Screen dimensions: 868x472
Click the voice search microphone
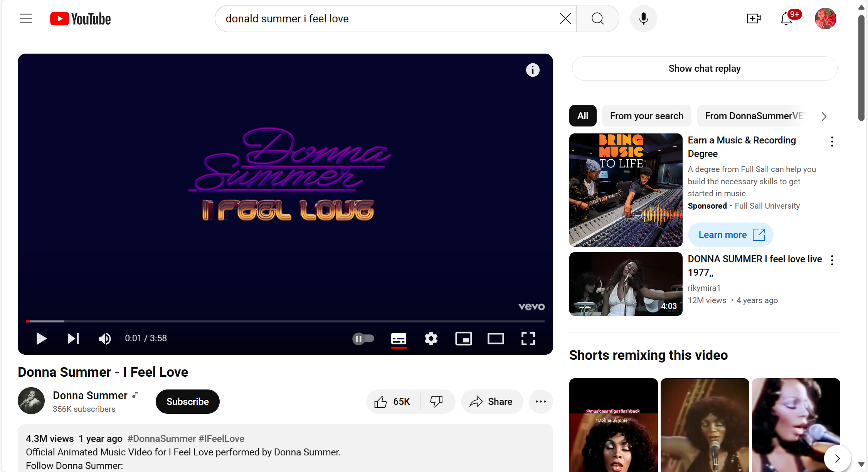643,19
